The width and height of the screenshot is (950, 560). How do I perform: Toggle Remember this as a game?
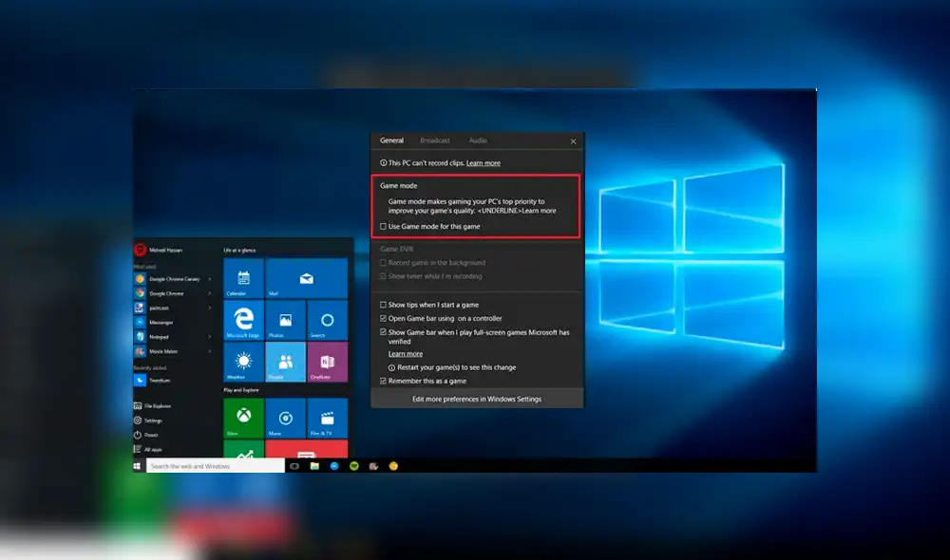point(382,382)
